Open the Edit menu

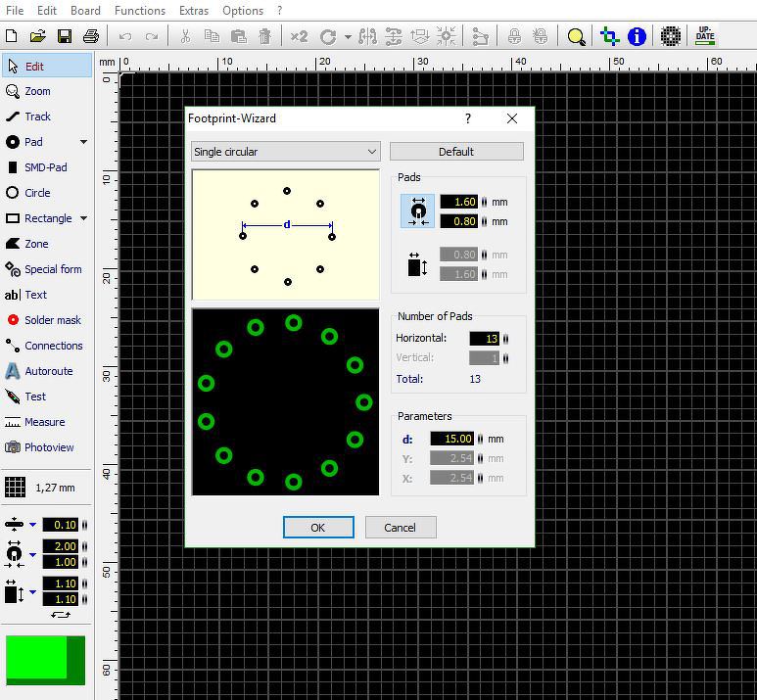[x=47, y=10]
